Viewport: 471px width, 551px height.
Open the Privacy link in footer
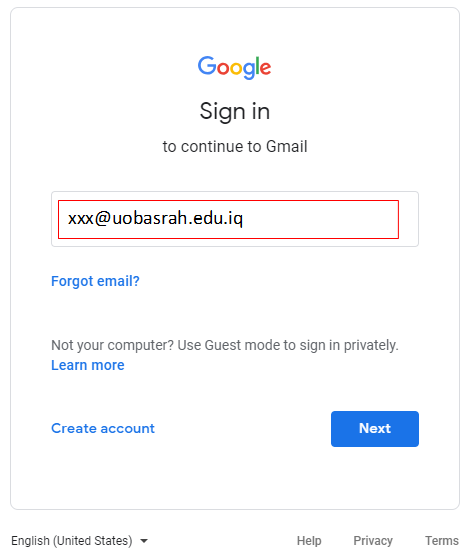(x=373, y=540)
